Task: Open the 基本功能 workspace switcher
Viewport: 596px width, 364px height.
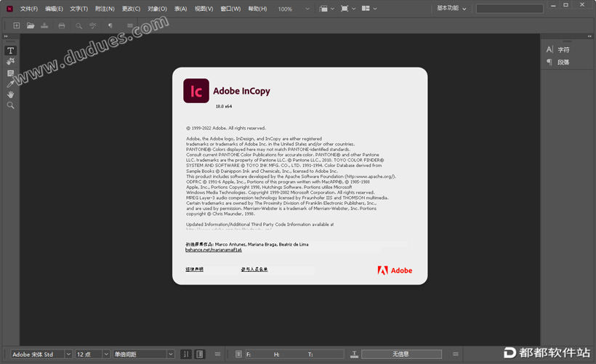Action: (451, 8)
